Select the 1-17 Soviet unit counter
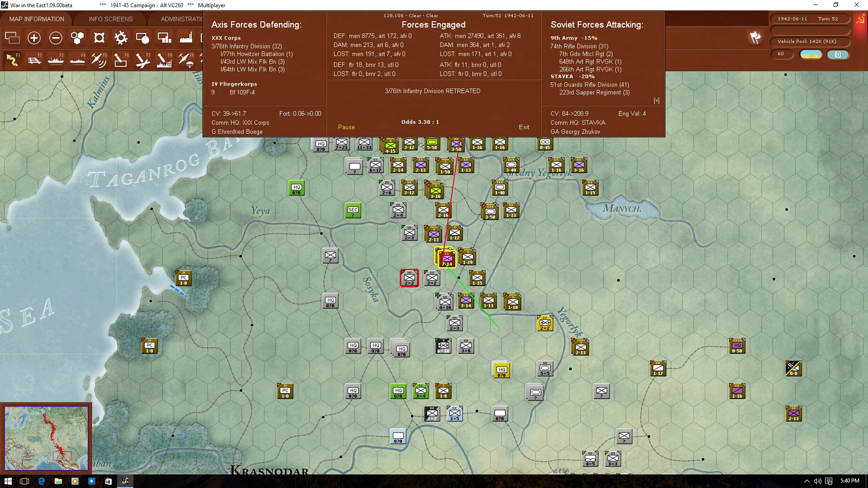Screen dimensions: 868x488 tap(658, 368)
